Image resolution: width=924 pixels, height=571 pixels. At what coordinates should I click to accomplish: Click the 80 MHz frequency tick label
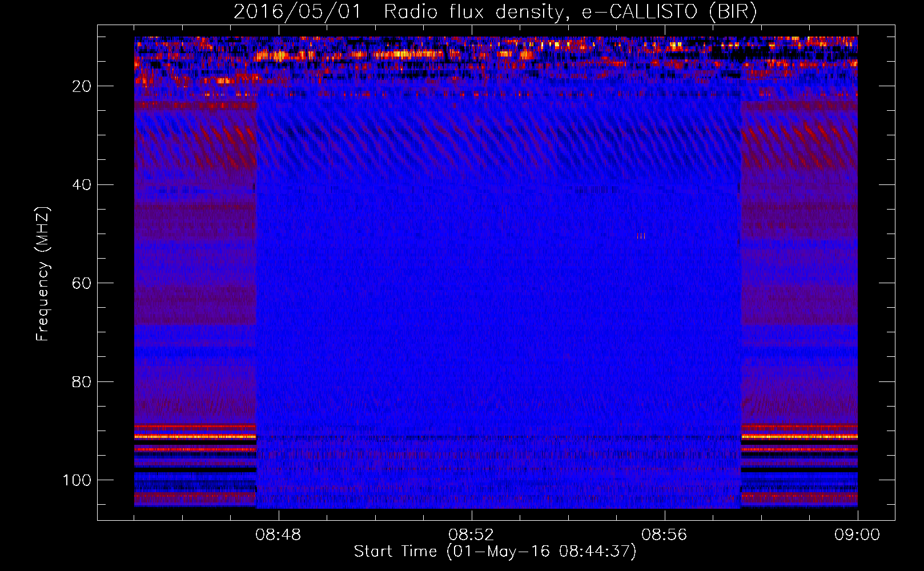coord(82,381)
